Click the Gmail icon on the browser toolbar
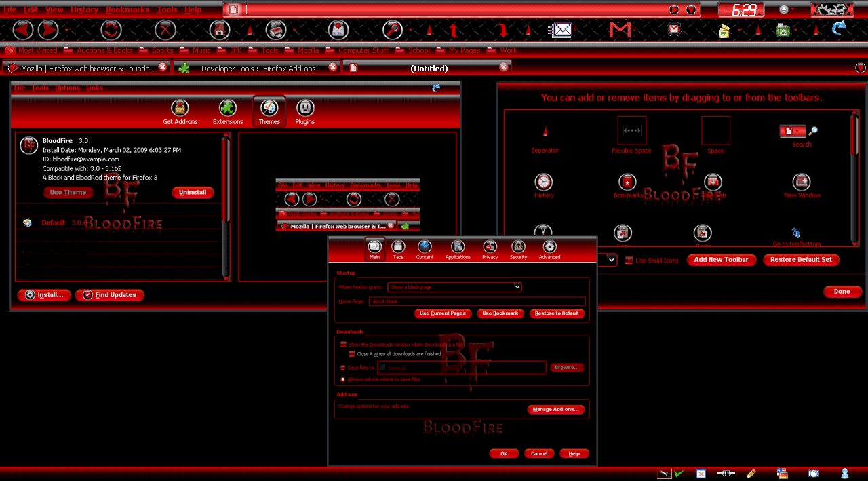Image resolution: width=868 pixels, height=481 pixels. 621,31
